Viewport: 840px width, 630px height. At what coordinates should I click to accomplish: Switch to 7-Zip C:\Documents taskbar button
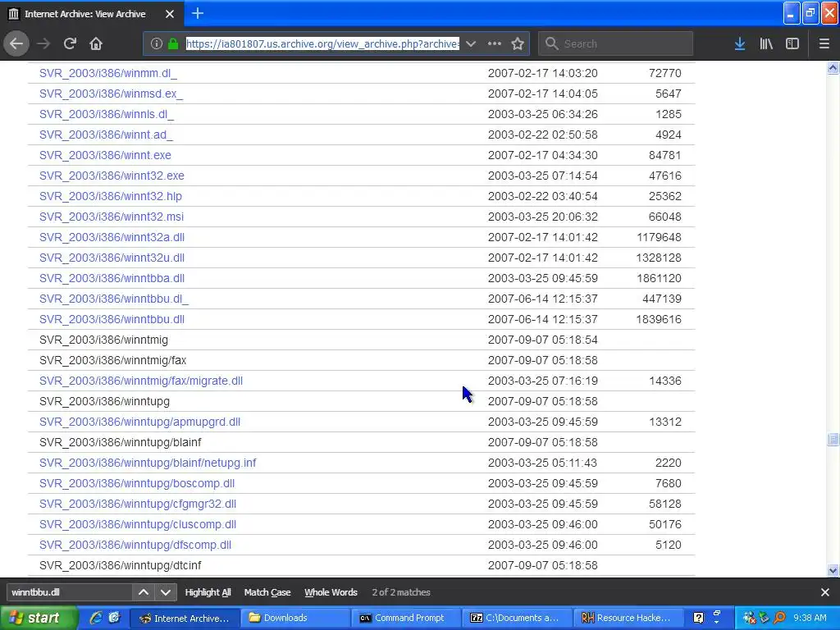click(517, 618)
